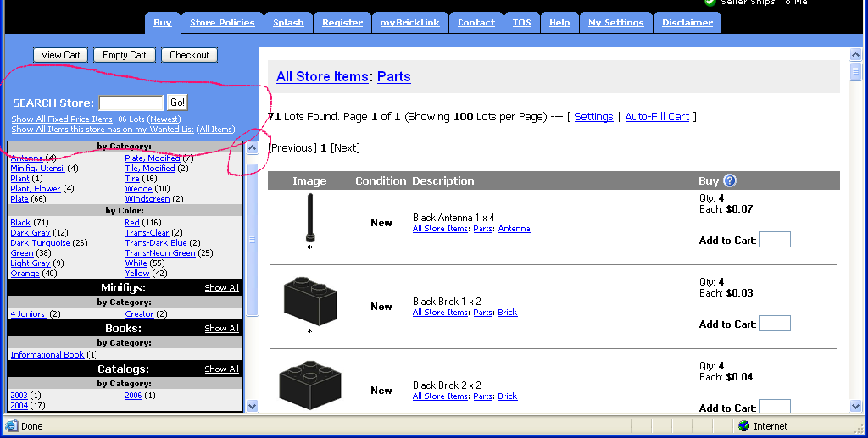Click main listing scrollbar up arrow
The height and width of the screenshot is (438, 868).
[x=855, y=55]
